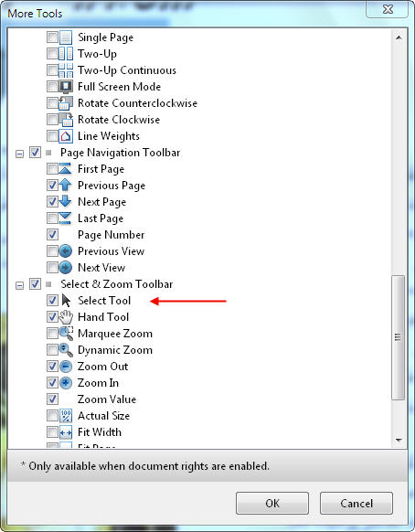Click the Rotate Clockwise icon
Image resolution: width=415 pixels, height=532 pixels.
pos(66,120)
